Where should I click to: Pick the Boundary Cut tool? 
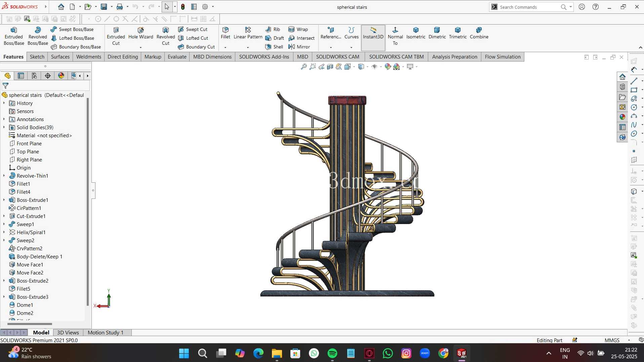196,47
